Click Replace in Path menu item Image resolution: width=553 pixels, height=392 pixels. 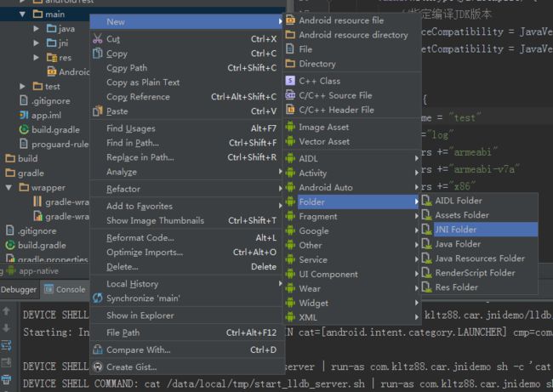[x=187, y=157]
